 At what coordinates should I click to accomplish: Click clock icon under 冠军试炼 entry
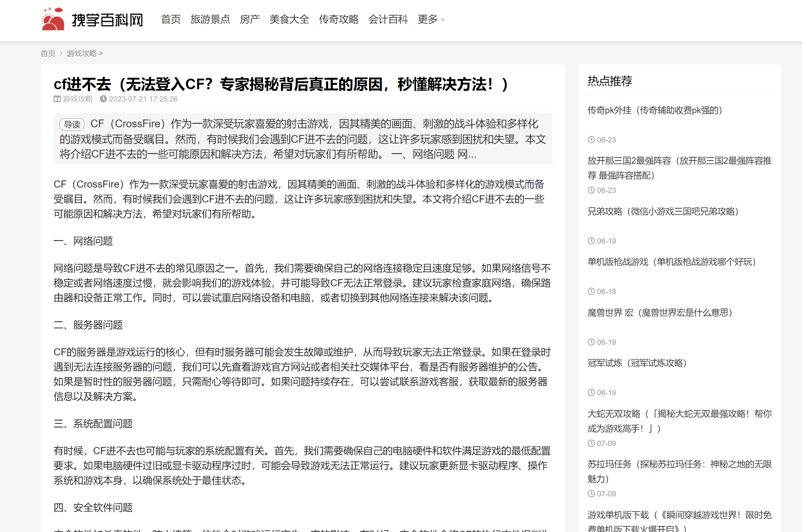pyautogui.click(x=591, y=392)
